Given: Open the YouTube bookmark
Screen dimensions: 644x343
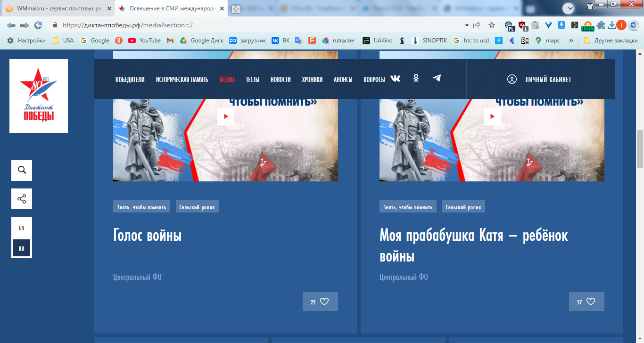Looking at the screenshot, I should (144, 41).
